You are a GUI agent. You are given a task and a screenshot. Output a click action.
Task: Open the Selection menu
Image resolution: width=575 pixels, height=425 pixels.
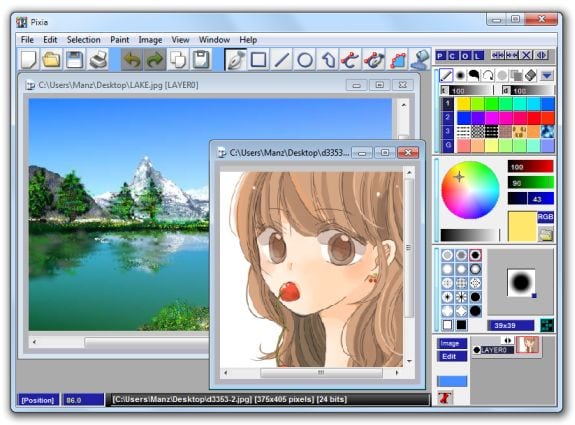(84, 40)
